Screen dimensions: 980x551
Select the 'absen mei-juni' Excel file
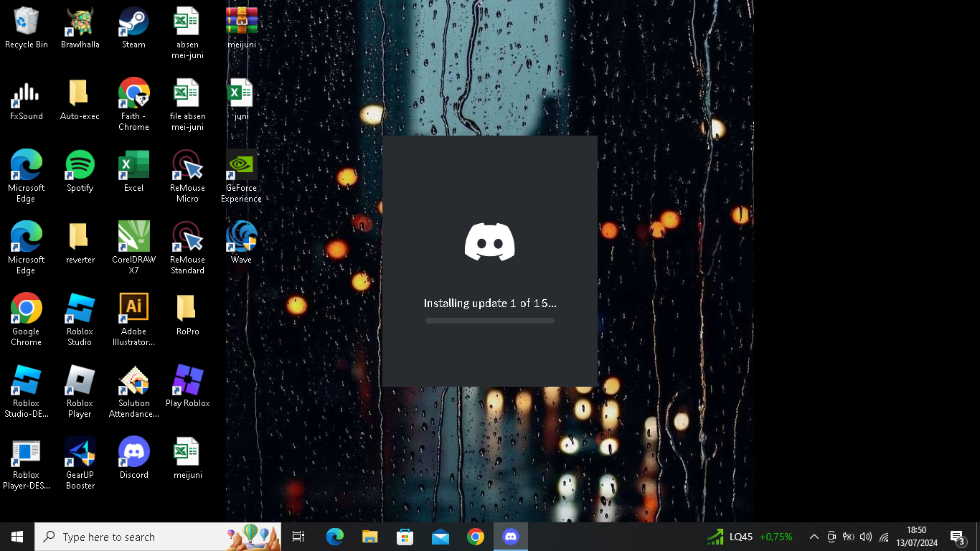pos(187,34)
